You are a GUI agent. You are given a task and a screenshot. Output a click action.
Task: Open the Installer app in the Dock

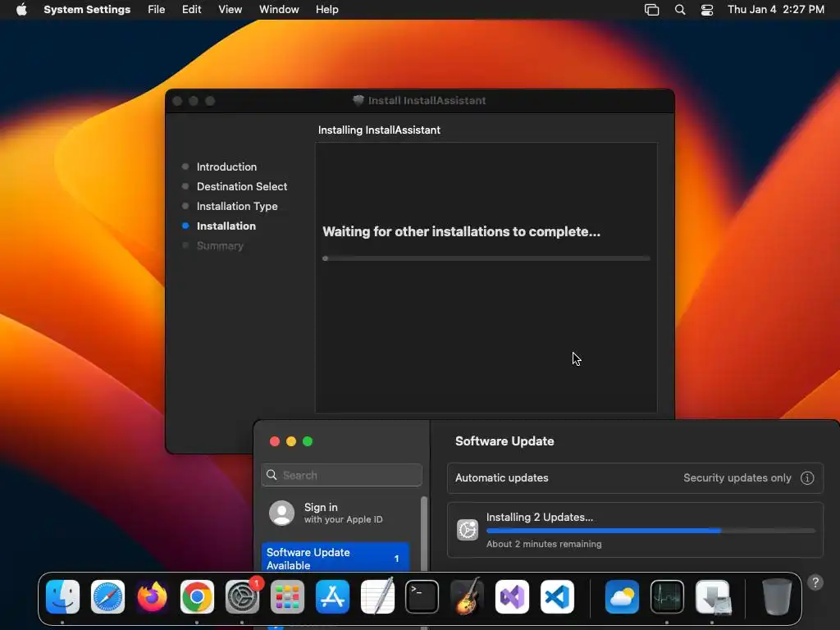[713, 597]
